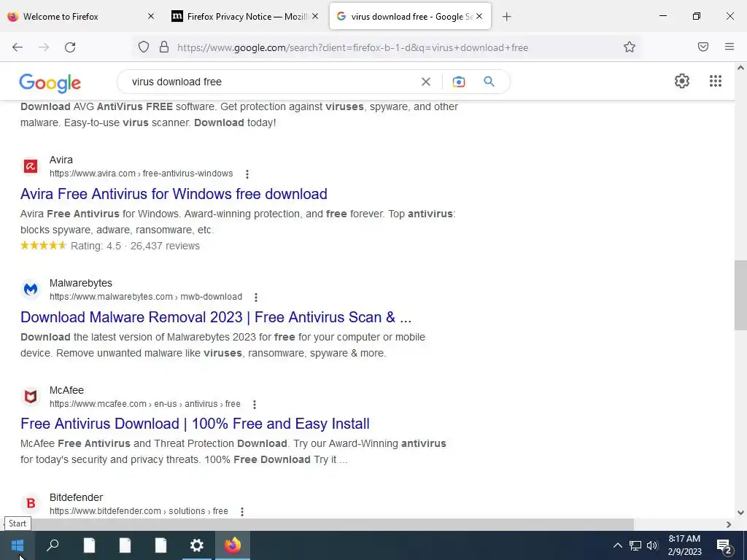Viewport: 747px width, 560px height.
Task: Open the notification action center
Action: click(724, 545)
